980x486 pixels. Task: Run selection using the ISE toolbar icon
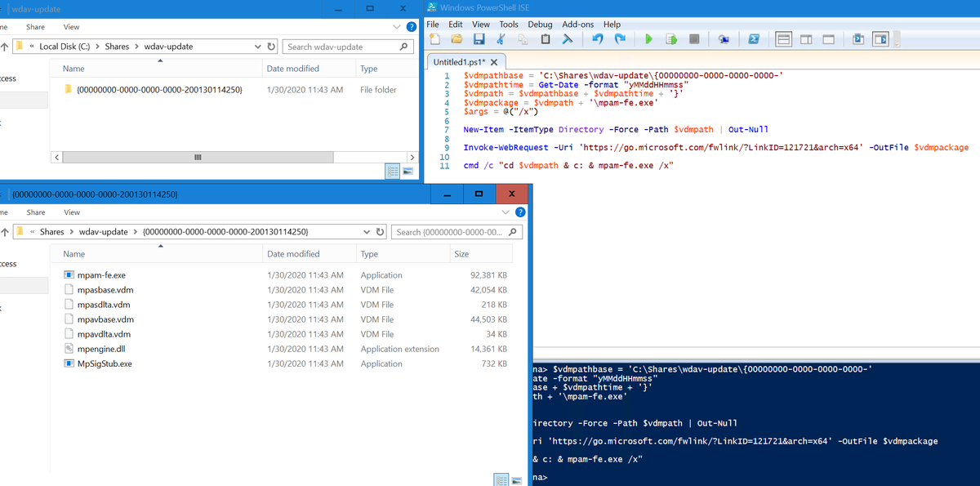[671, 39]
